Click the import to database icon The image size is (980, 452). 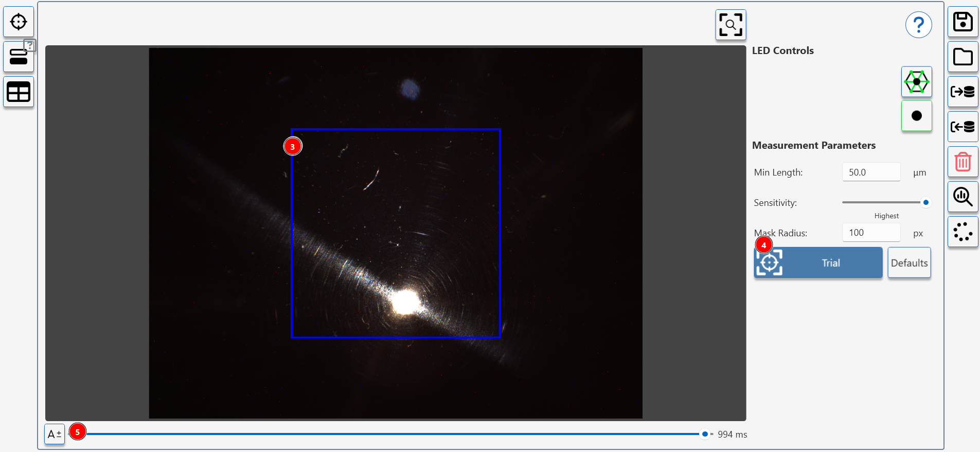click(963, 92)
